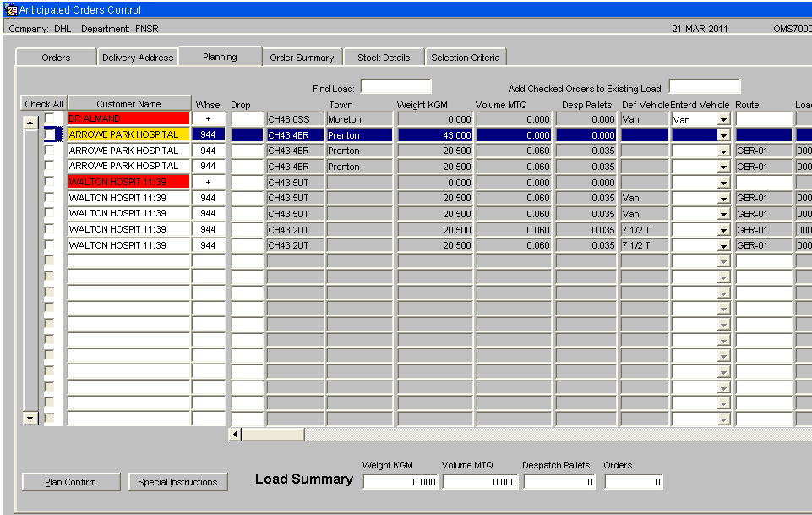The width and height of the screenshot is (812, 515).
Task: Click the Load Summary Orders field
Action: click(634, 482)
